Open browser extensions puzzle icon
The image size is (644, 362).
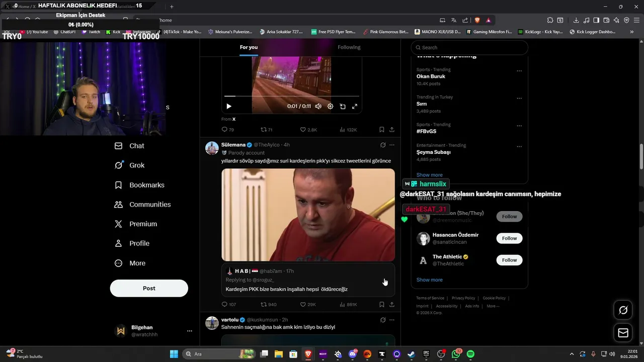click(x=550, y=20)
